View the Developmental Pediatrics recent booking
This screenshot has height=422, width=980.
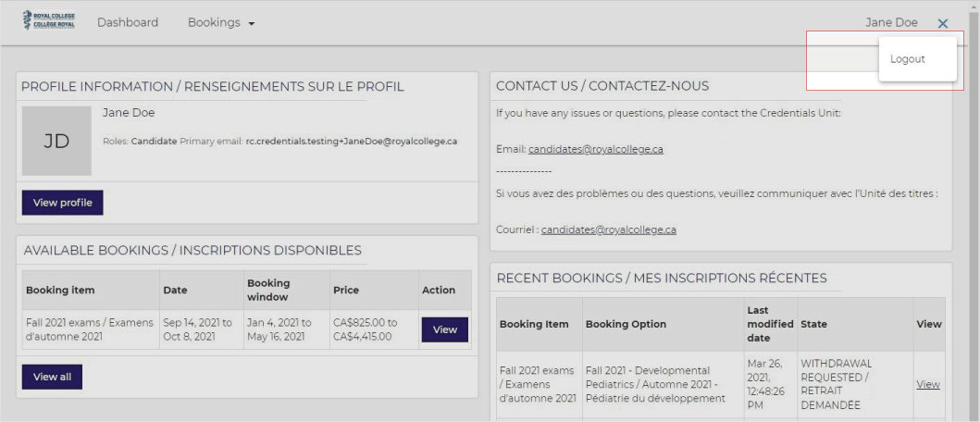927,384
